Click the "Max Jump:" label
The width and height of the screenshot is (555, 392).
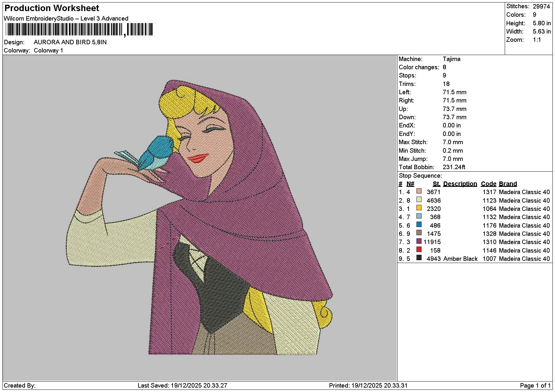pyautogui.click(x=413, y=159)
